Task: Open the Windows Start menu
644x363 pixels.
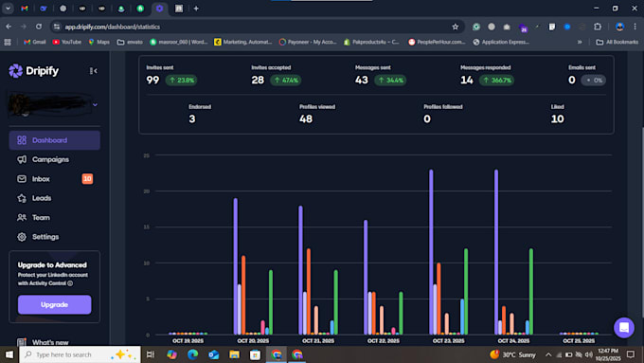Action: click(x=9, y=354)
